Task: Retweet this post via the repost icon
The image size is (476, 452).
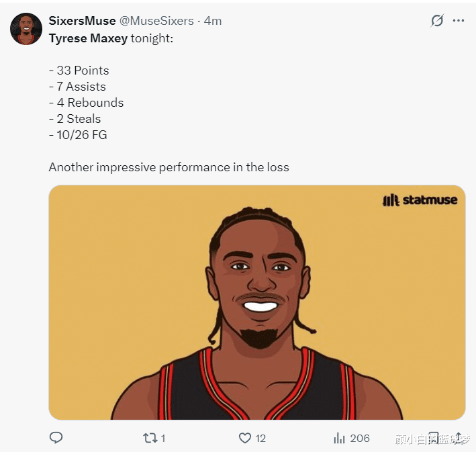Action: click(x=149, y=438)
